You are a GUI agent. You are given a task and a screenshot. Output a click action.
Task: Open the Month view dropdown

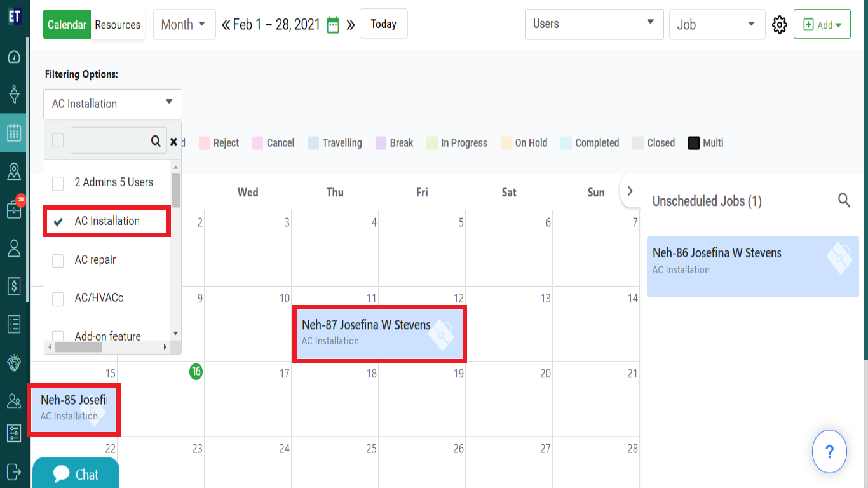point(184,25)
